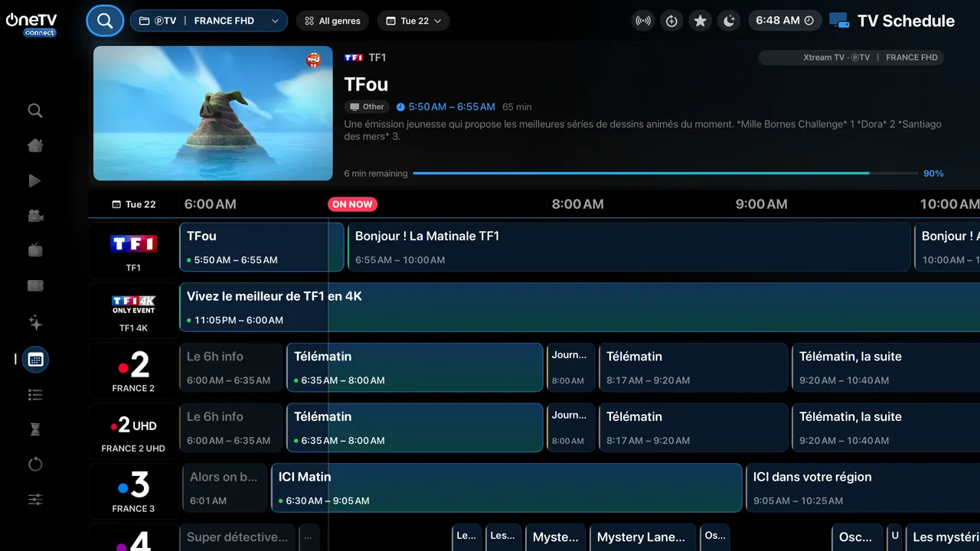Image resolution: width=980 pixels, height=551 pixels.
Task: Open Journ... 8:00 AM on FRANCE 2 UHD
Action: point(571,428)
